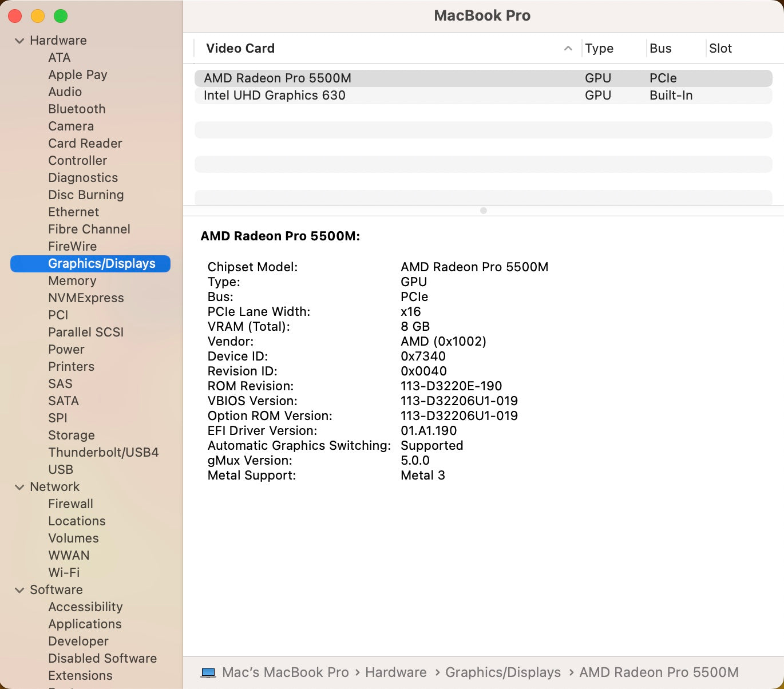This screenshot has height=689, width=784.
Task: Open Card Reader details
Action: [x=85, y=144]
